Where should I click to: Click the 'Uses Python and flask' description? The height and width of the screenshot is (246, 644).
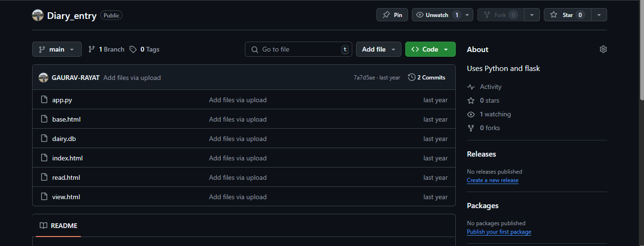[503, 68]
